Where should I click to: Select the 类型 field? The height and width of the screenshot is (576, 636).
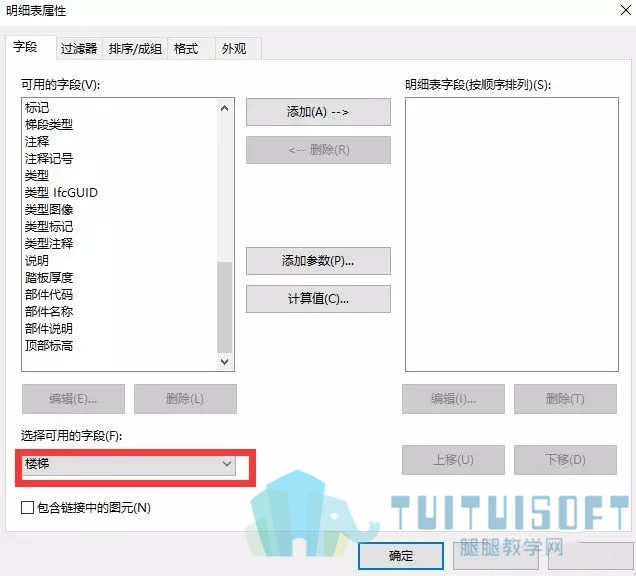pyautogui.click(x=37, y=176)
